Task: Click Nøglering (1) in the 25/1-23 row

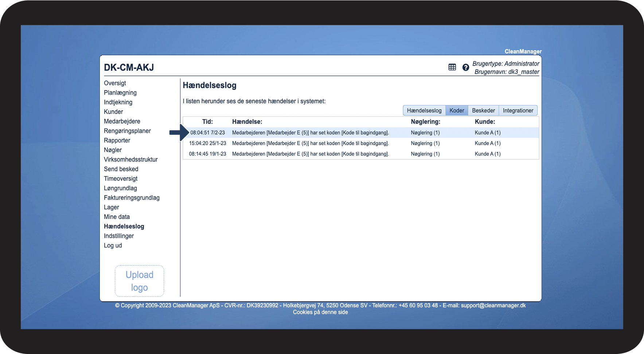Action: [425, 143]
